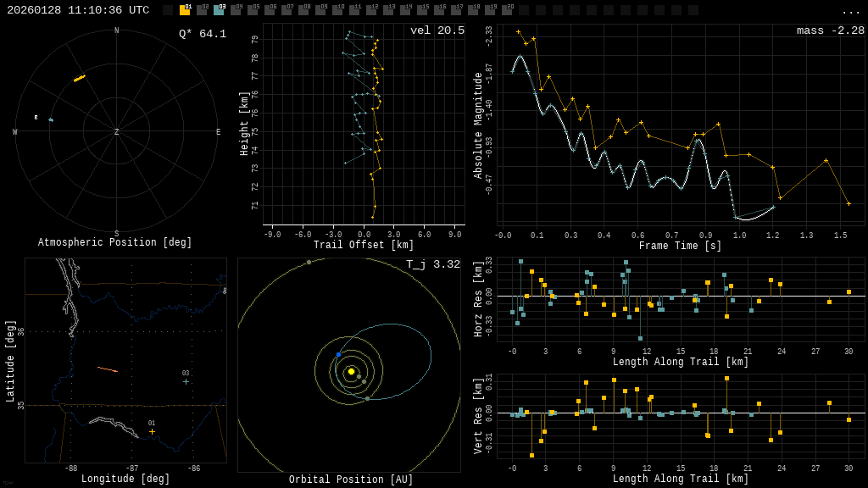Click the R radiant marker in polar plot

click(x=36, y=118)
